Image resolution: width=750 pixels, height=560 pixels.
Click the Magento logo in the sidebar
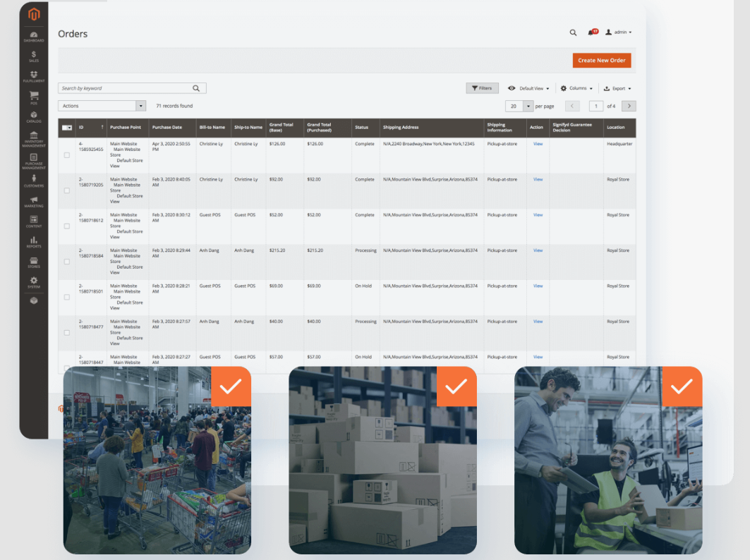pyautogui.click(x=33, y=14)
